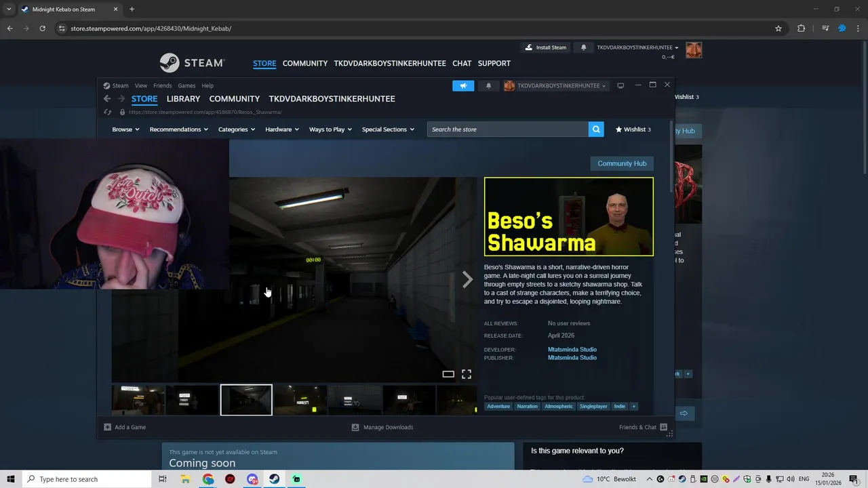Click the Add a Game plus icon

[107, 427]
